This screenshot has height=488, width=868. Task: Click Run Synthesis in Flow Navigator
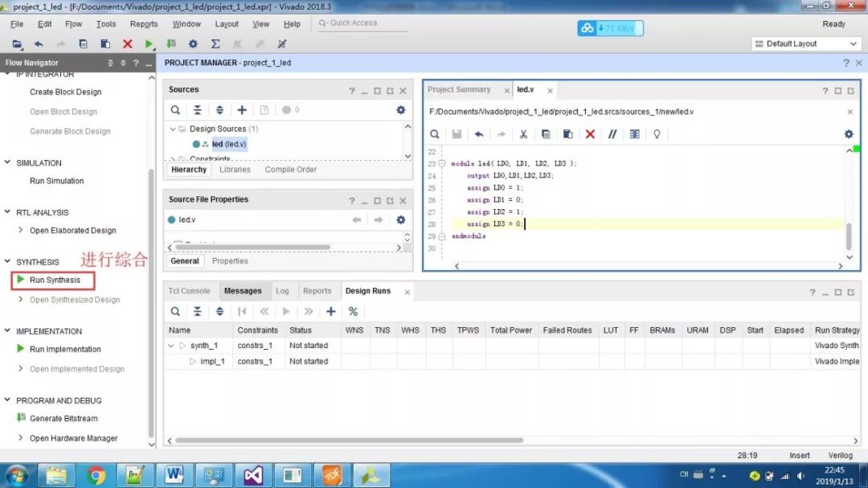pos(55,281)
